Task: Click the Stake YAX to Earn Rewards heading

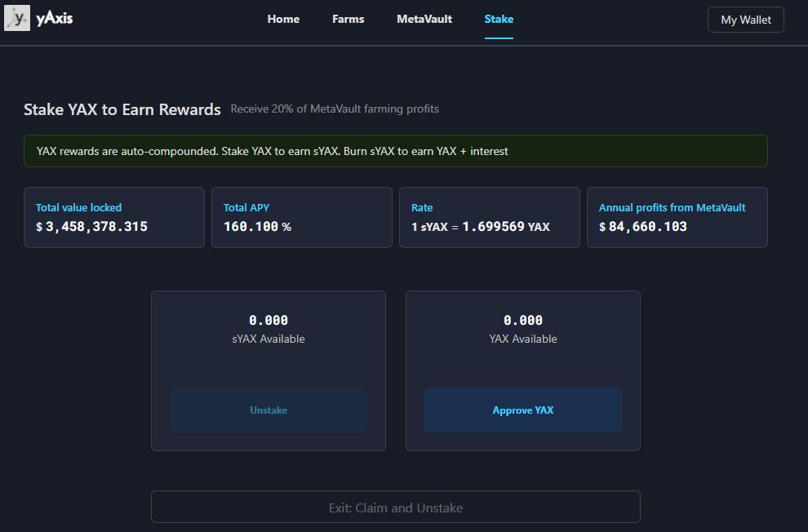Action: pyautogui.click(x=122, y=109)
